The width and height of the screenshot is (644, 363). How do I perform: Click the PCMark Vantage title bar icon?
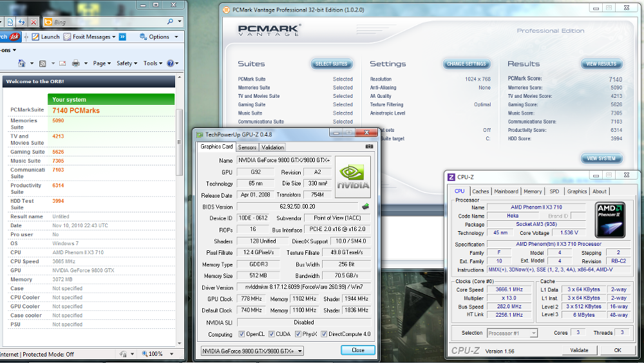click(226, 10)
